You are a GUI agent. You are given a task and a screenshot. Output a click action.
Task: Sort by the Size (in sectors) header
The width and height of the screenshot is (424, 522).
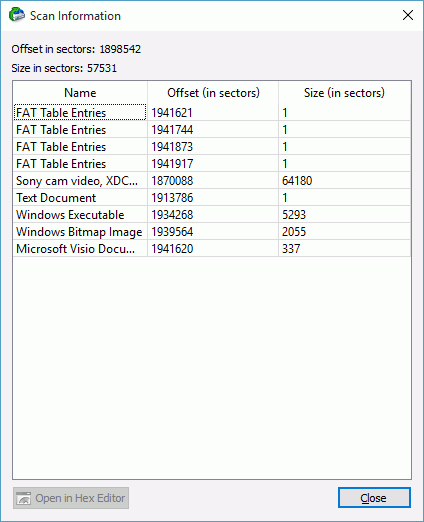click(344, 93)
